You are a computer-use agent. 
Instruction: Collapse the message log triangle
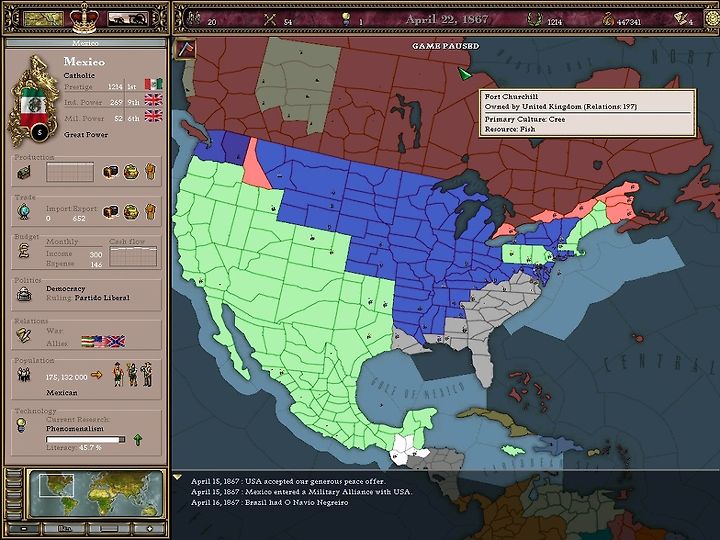pos(177,477)
